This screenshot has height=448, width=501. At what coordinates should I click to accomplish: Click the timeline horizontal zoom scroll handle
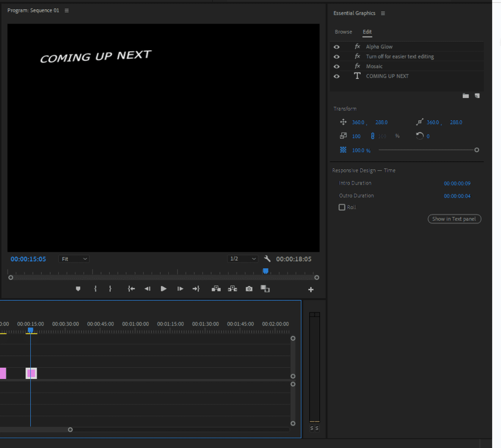(x=70, y=430)
